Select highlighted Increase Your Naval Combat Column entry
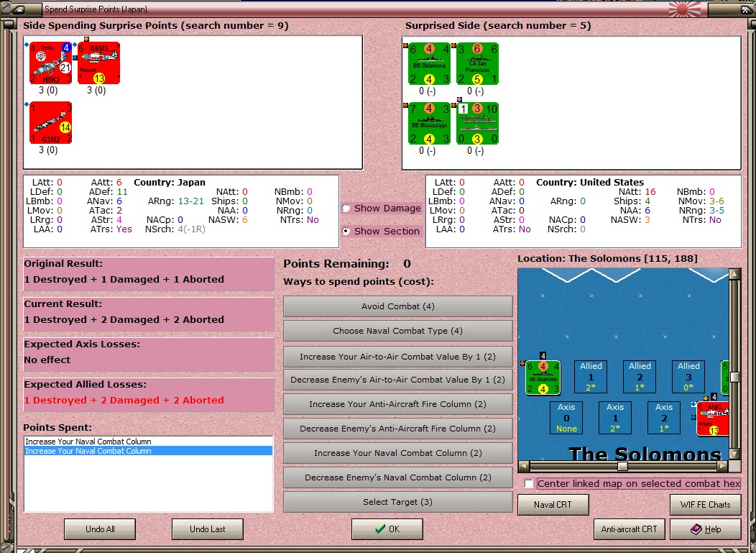 149,451
